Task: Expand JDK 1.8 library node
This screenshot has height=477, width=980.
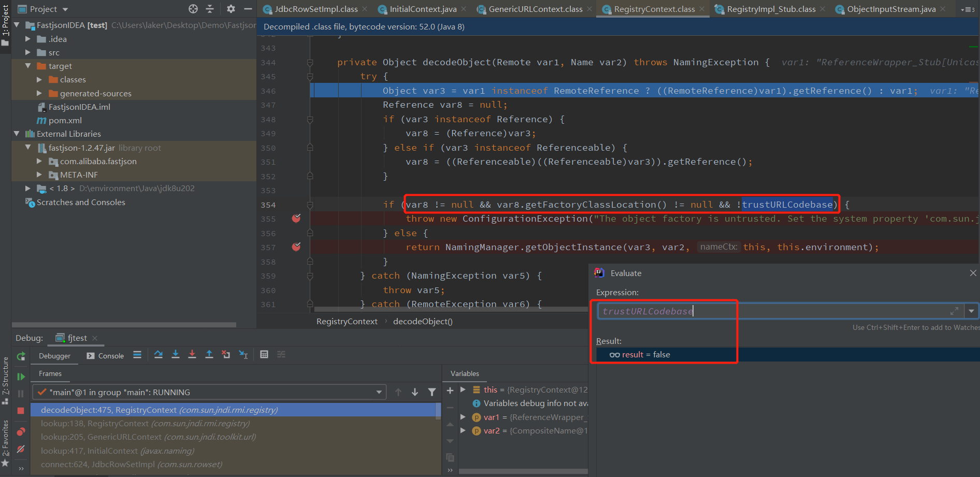Action: 28,188
